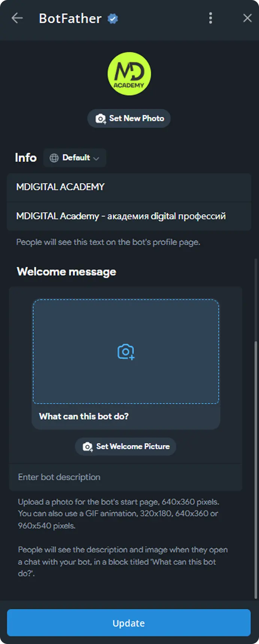Click the blue Update button

pos(129,623)
